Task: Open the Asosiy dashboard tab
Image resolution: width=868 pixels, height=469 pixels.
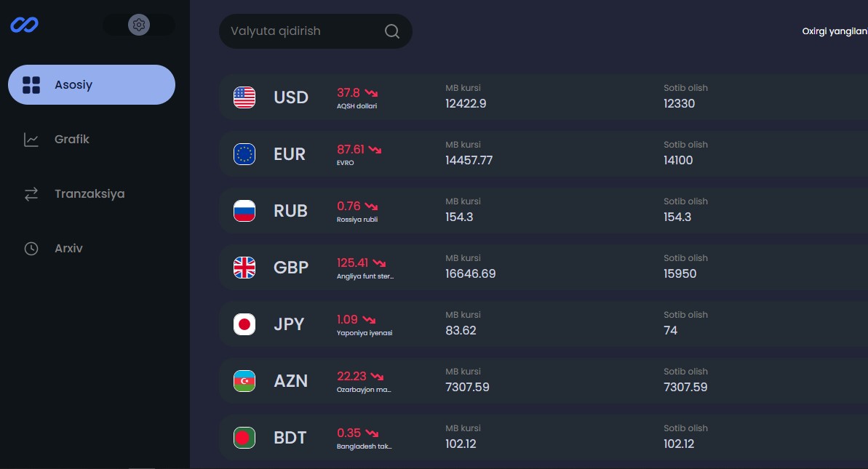Action: tap(92, 85)
